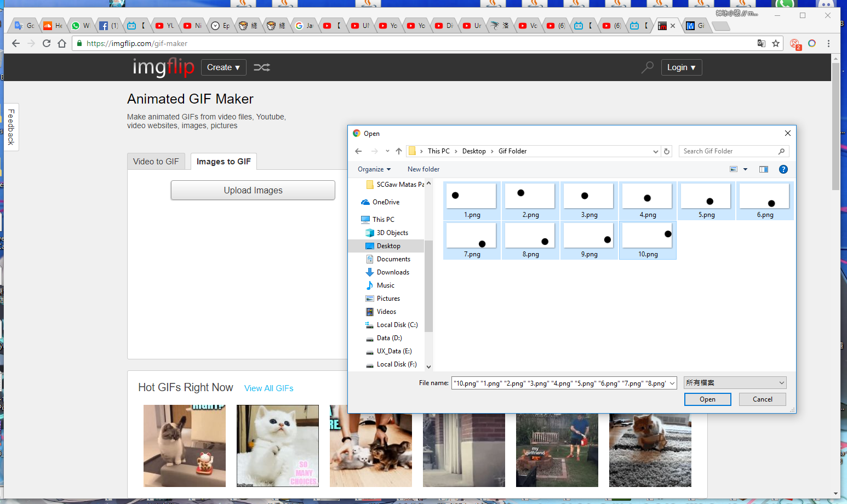Toggle the preview pane icon in dialog

(763, 169)
